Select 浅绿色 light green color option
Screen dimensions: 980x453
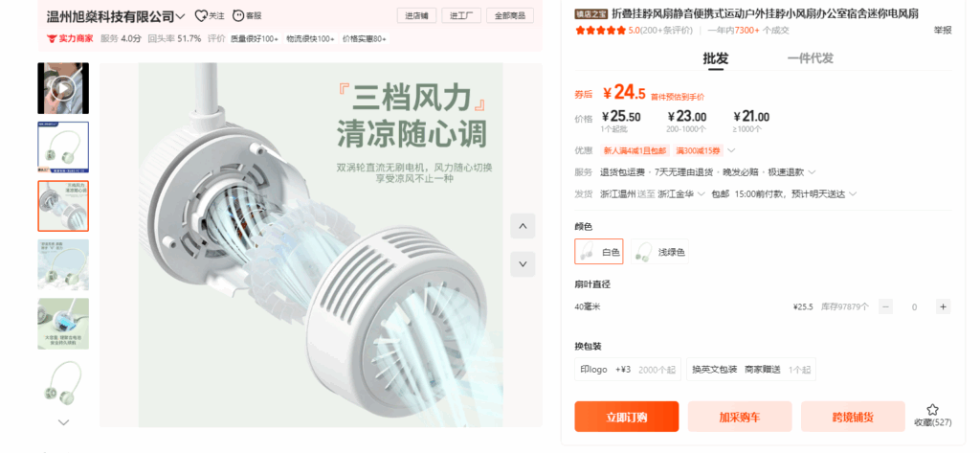coord(659,252)
